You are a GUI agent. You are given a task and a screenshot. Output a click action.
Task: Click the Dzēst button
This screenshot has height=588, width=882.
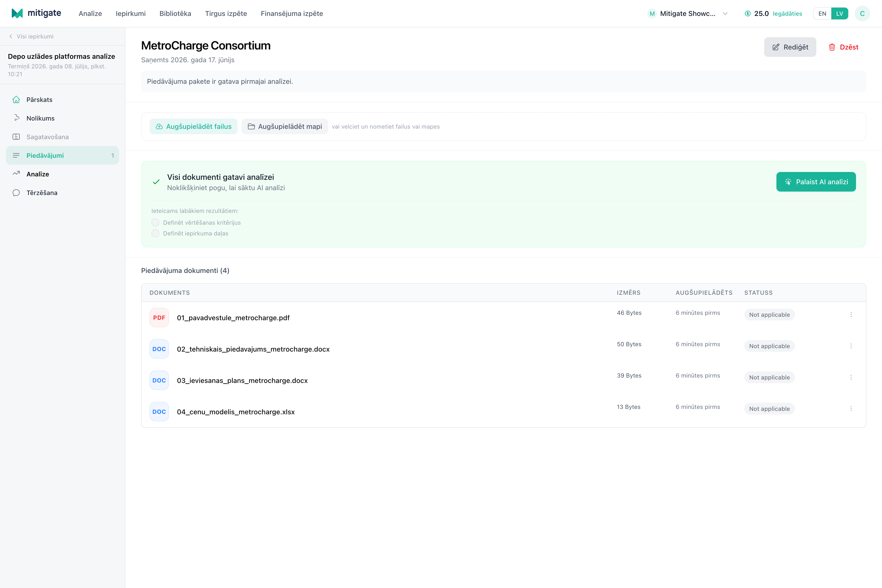click(843, 47)
